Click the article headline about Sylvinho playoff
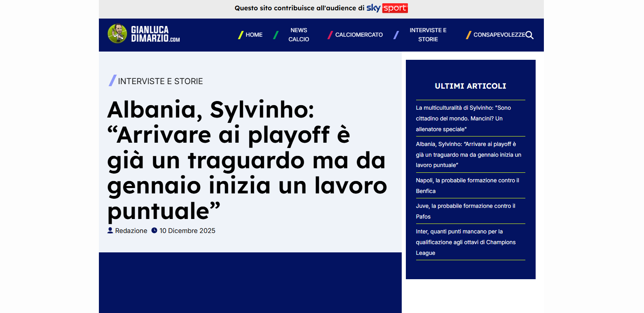Viewport: 644px width, 313px height. pos(246,161)
